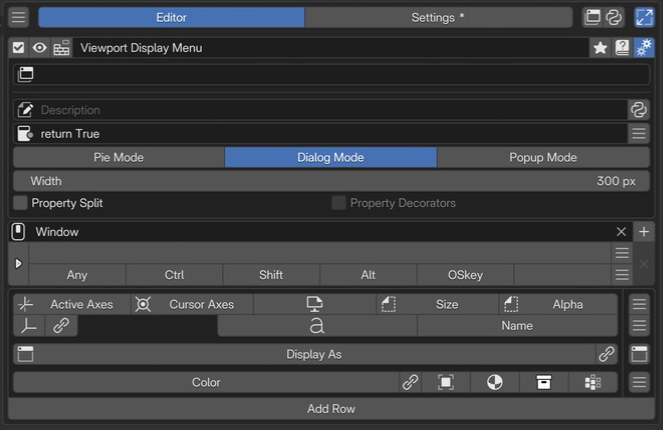Click link icon in Display As row
663x430 pixels.
tap(606, 354)
